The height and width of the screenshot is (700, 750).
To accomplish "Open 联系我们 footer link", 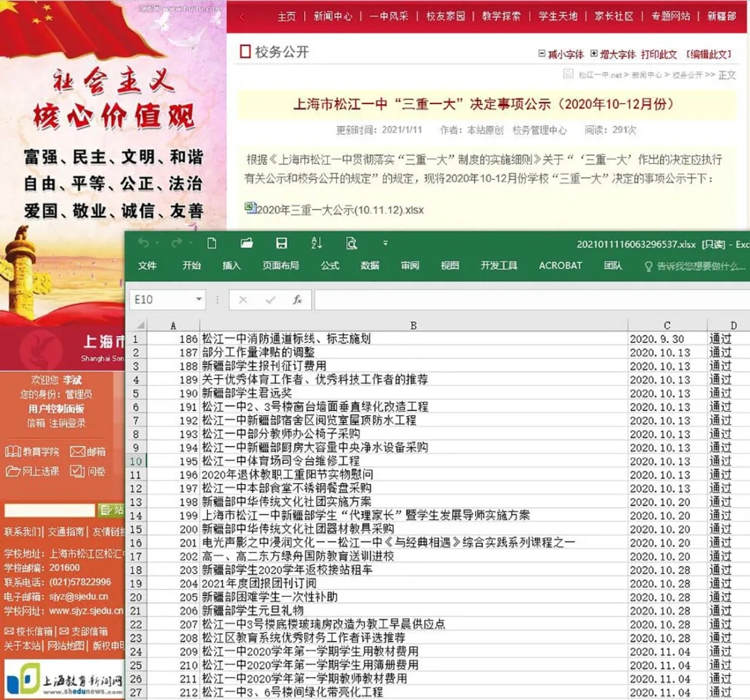I will [22, 531].
